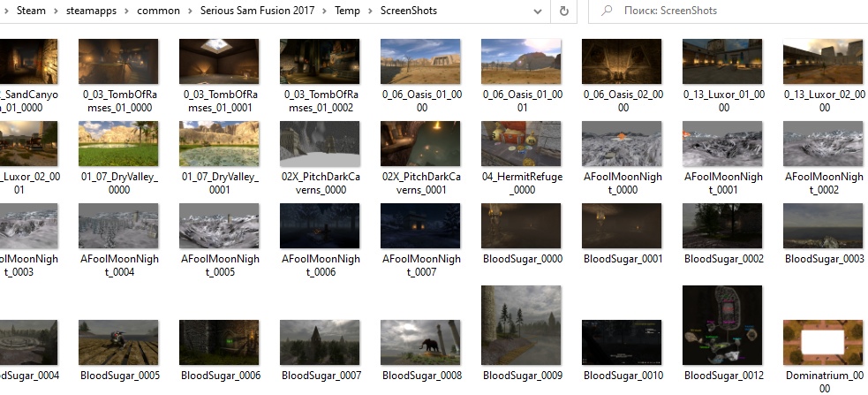Expand chevron after common breadcrumb

(x=190, y=11)
